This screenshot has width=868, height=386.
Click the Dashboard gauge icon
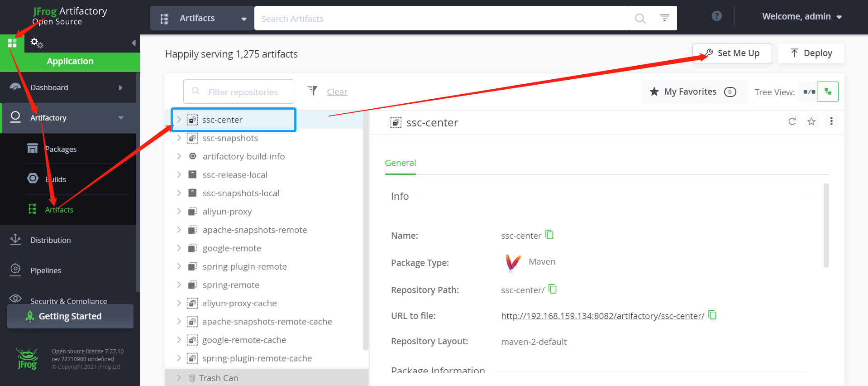[15, 87]
